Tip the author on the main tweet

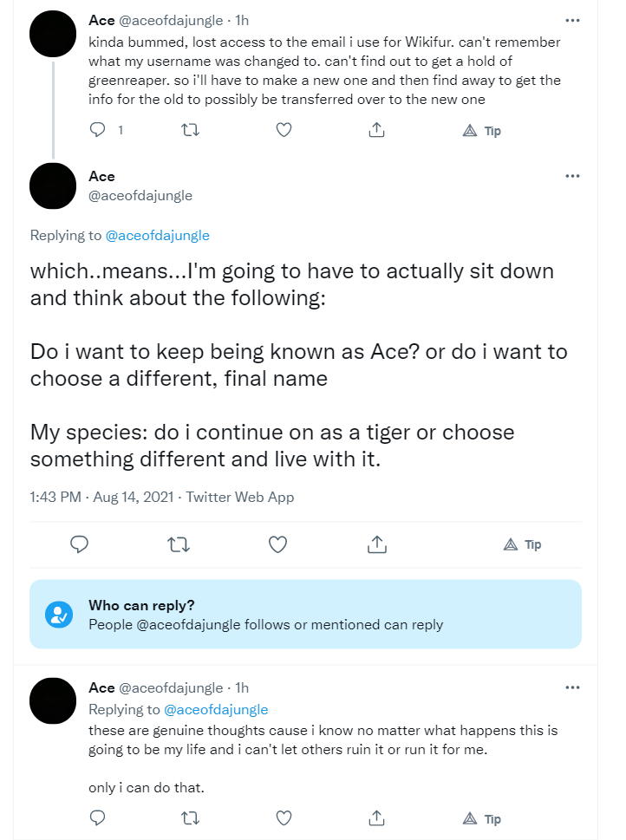(523, 544)
